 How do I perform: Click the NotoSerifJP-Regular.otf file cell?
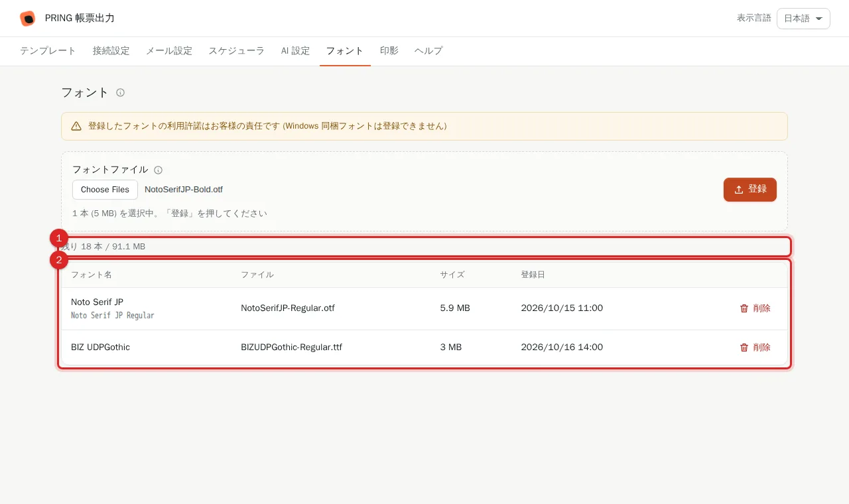pyautogui.click(x=288, y=308)
